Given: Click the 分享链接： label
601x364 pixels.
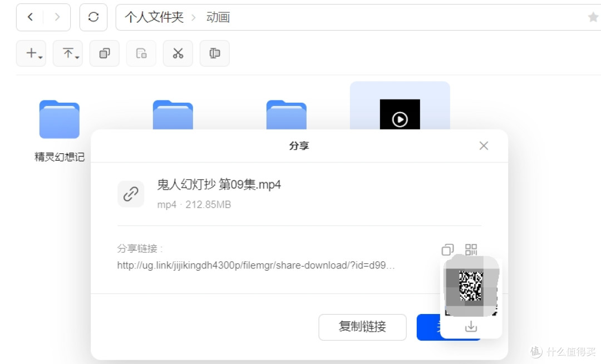Looking at the screenshot, I should pos(140,249).
